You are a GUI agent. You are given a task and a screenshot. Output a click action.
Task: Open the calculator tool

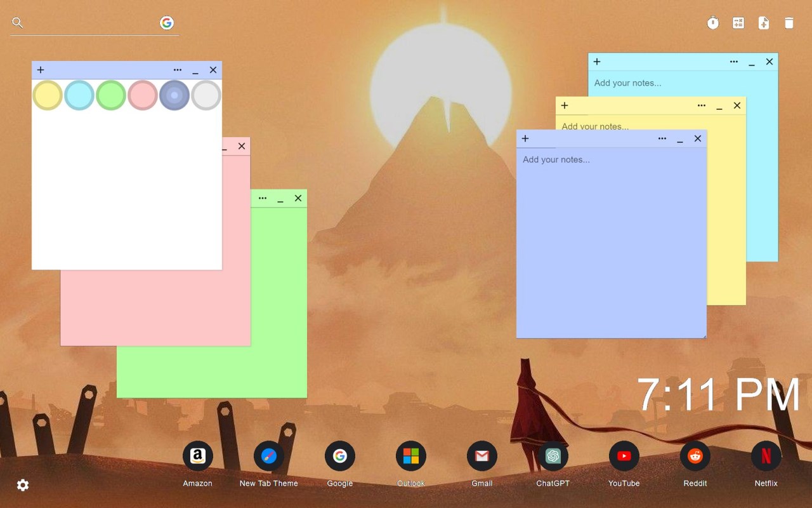738,23
